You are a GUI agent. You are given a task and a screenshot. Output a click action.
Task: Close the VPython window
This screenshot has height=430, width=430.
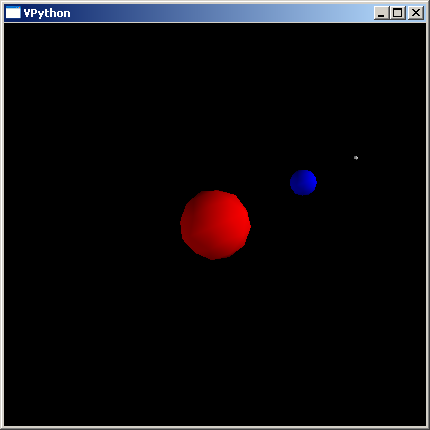click(416, 13)
